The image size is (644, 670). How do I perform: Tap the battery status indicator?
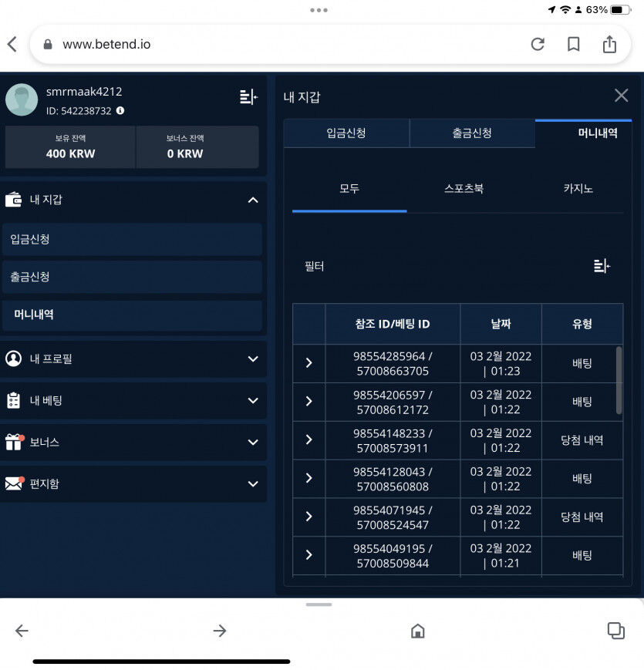(620, 9)
